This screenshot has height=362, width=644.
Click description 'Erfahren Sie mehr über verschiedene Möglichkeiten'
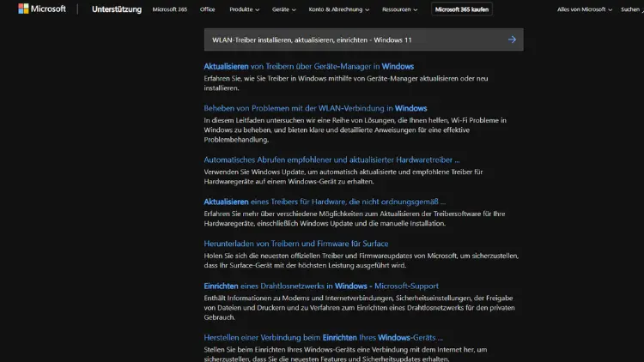click(355, 219)
